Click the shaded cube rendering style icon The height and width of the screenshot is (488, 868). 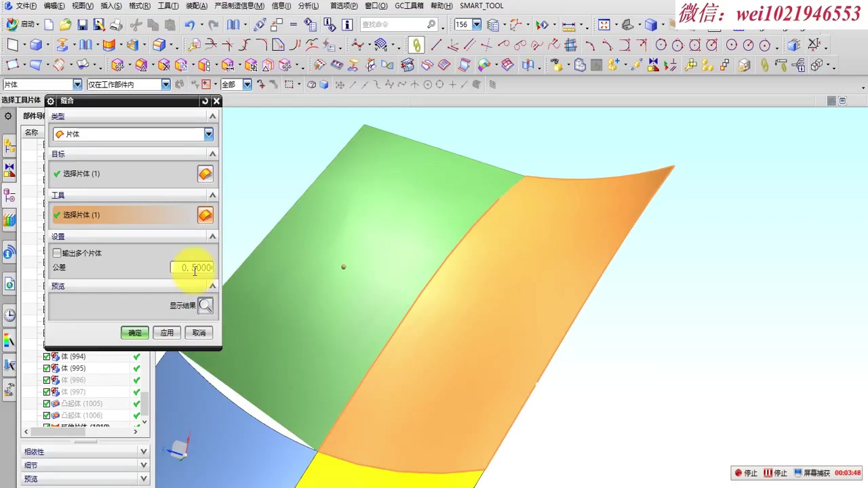click(651, 25)
